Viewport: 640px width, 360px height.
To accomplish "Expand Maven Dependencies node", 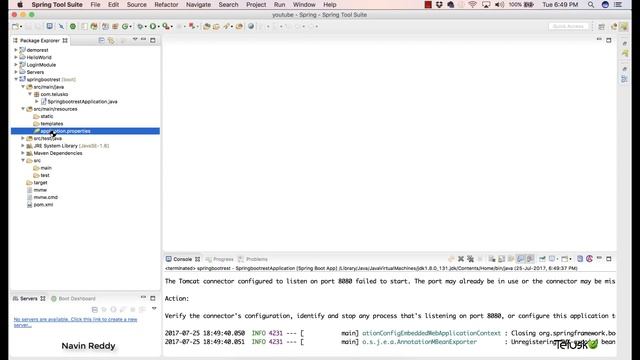I will 23,153.
